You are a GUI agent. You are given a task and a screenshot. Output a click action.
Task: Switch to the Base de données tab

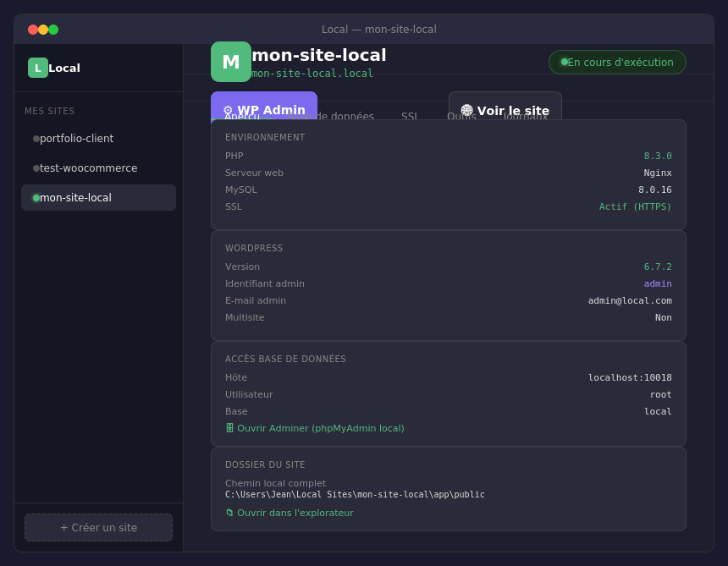[331, 116]
